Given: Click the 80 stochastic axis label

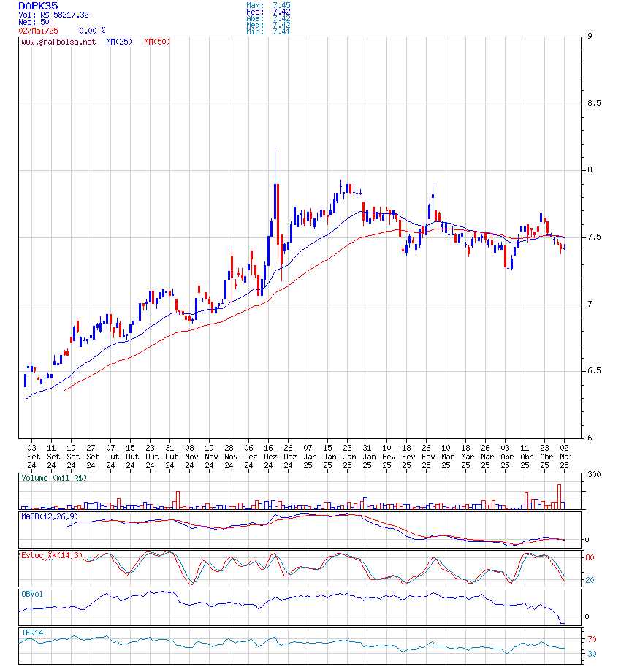Looking at the screenshot, I should [x=590, y=557].
